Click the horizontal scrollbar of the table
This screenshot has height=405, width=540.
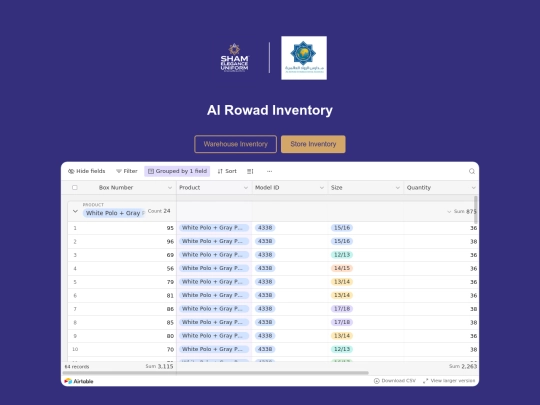[x=216, y=373]
